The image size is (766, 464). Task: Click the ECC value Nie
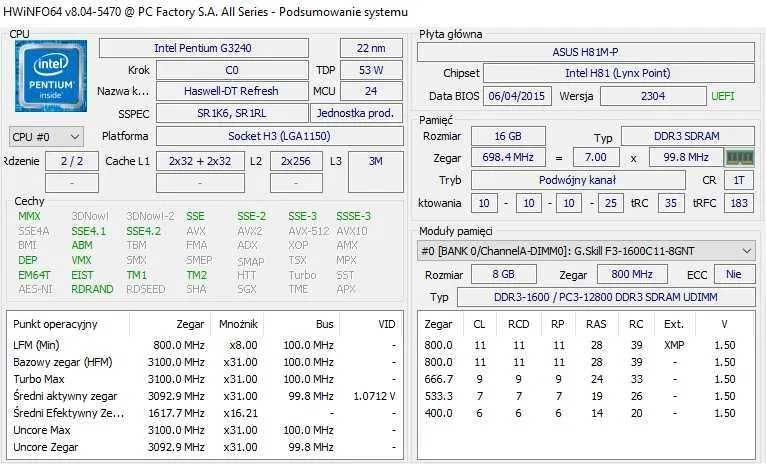734,274
